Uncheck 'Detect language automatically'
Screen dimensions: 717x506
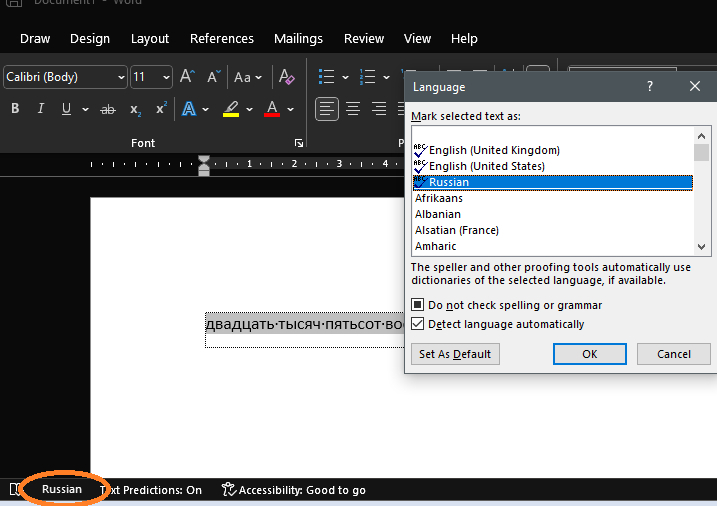click(x=418, y=324)
